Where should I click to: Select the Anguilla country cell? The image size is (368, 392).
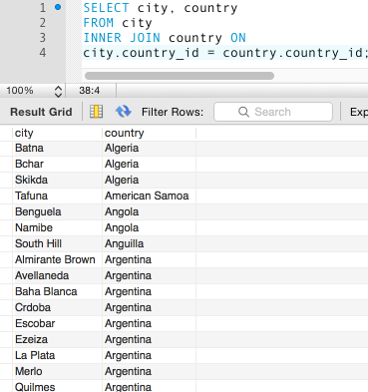[149, 244]
